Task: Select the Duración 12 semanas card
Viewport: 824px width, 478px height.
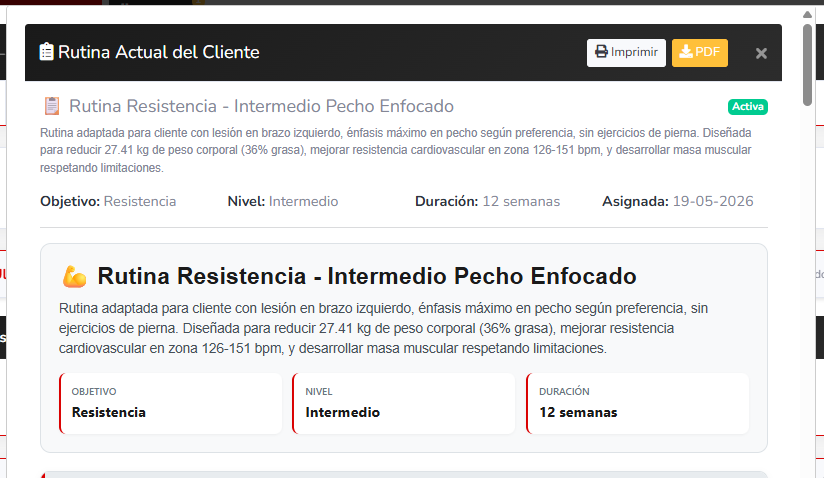Action: coord(637,403)
